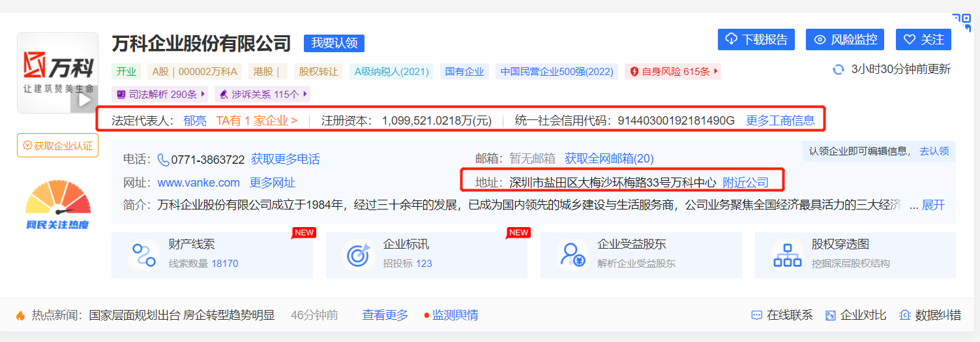Open 中国民营企业500强(2022) tag
The image size is (980, 342).
point(557,71)
